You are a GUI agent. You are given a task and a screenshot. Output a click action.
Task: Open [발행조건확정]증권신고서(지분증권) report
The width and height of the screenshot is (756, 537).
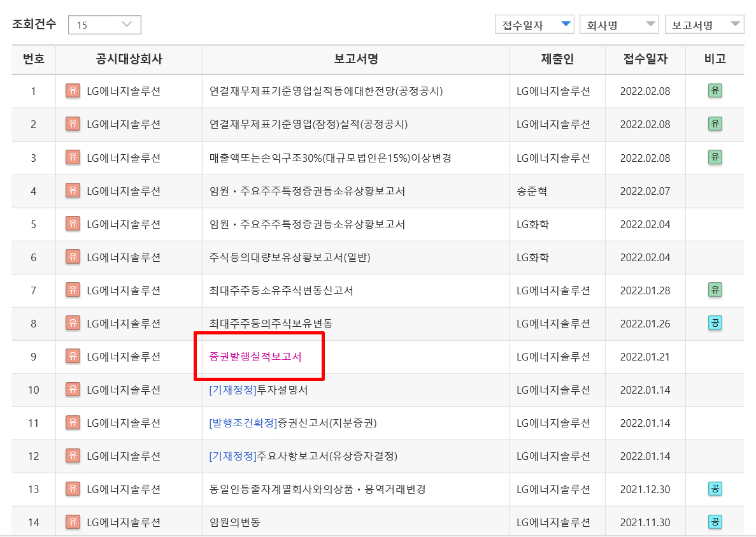293,423
